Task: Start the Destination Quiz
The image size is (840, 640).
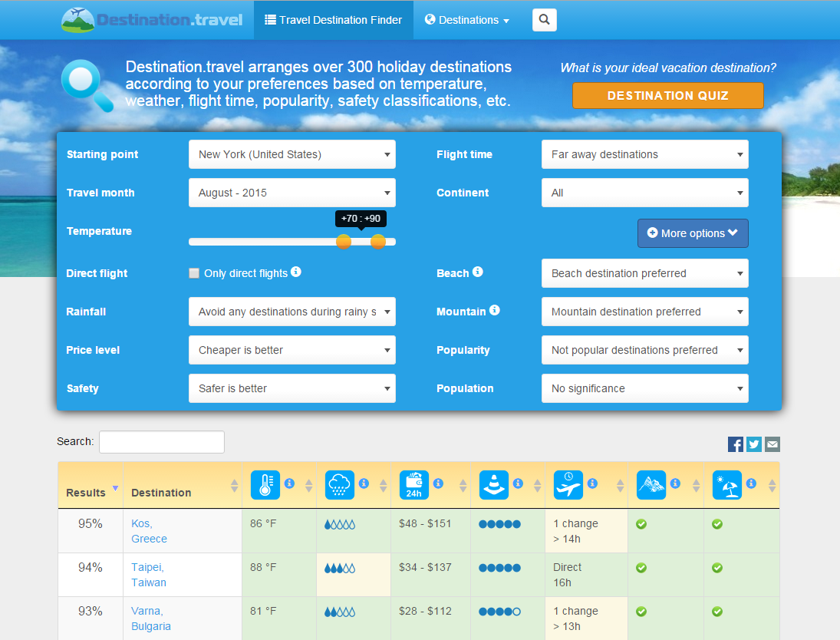Action: point(667,96)
